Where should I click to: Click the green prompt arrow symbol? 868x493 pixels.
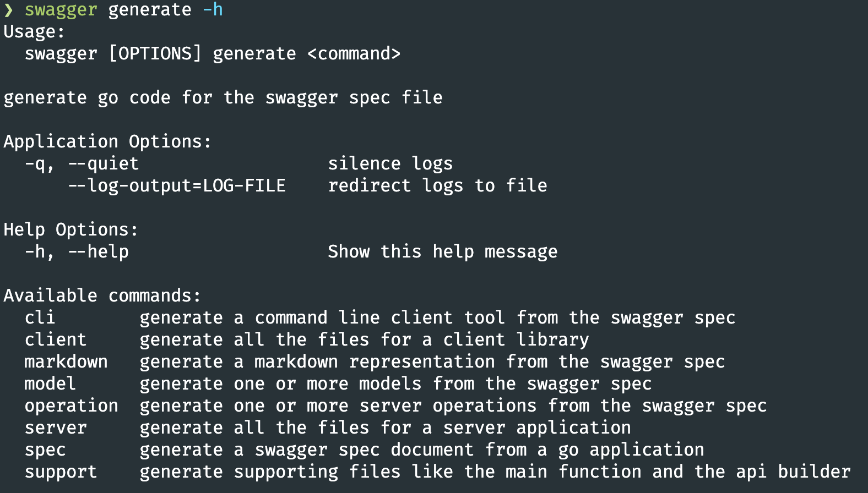pos(8,10)
